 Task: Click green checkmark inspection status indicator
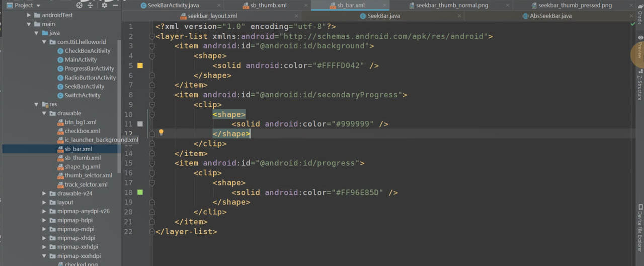[632, 24]
